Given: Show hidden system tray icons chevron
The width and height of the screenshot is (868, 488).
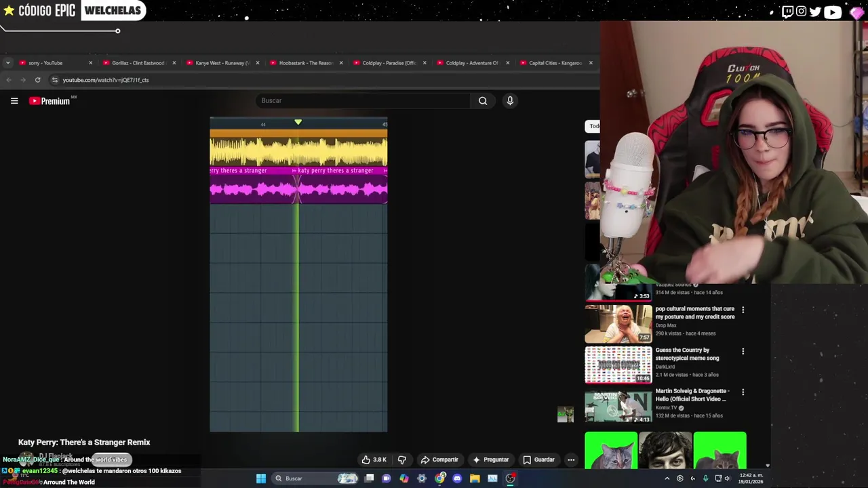Looking at the screenshot, I should coord(667,479).
